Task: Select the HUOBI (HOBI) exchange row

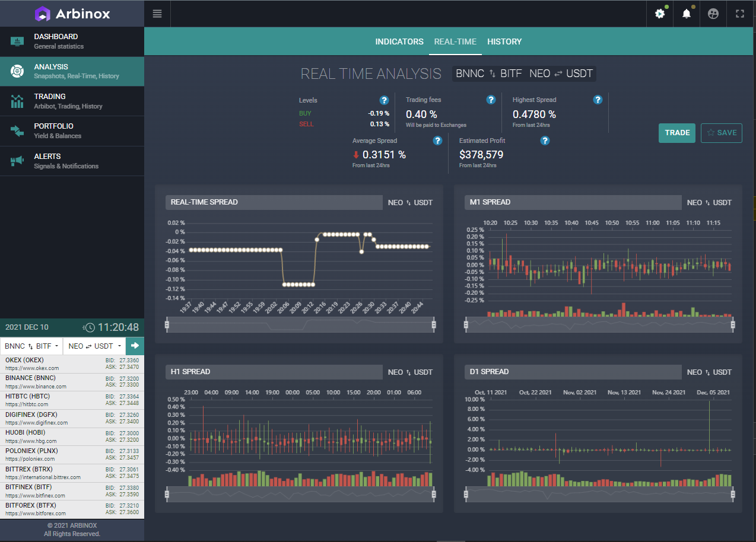Action: click(72, 436)
